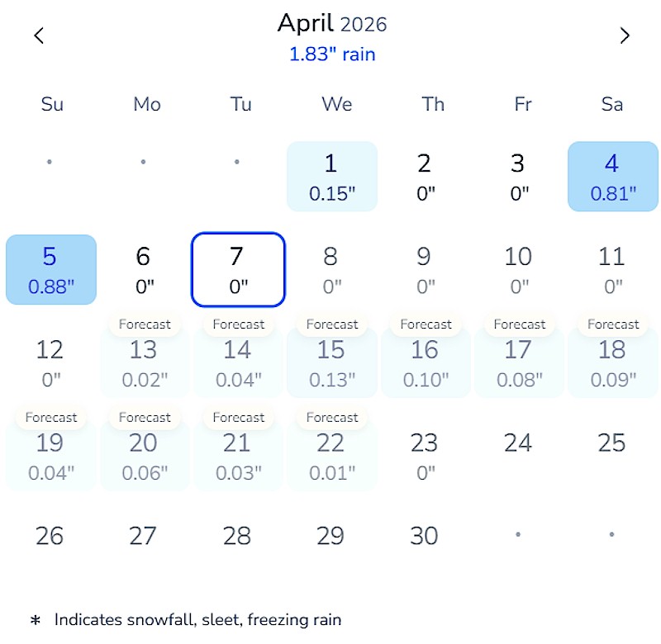Open forecast day April 13
This screenshot has height=644, width=661.
144,362
